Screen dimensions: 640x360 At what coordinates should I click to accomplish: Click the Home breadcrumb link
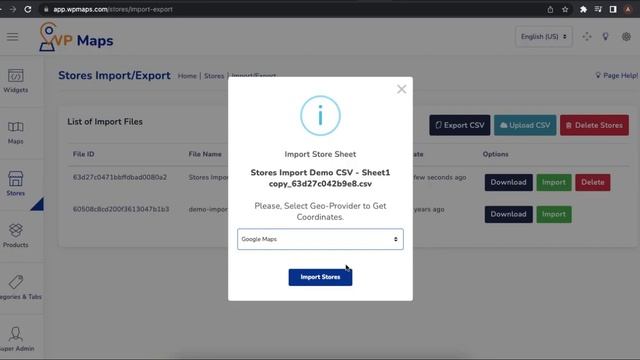[x=187, y=76]
